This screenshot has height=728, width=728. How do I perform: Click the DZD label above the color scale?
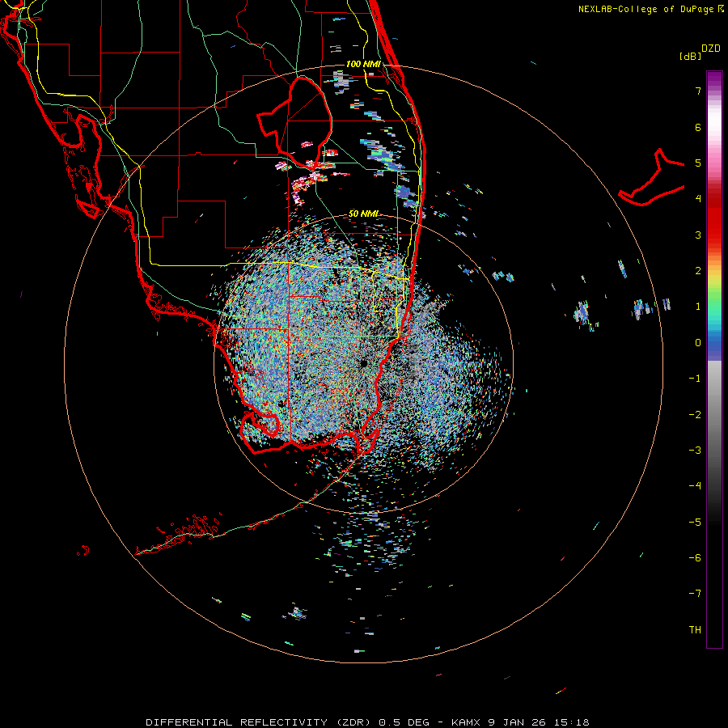[x=711, y=49]
